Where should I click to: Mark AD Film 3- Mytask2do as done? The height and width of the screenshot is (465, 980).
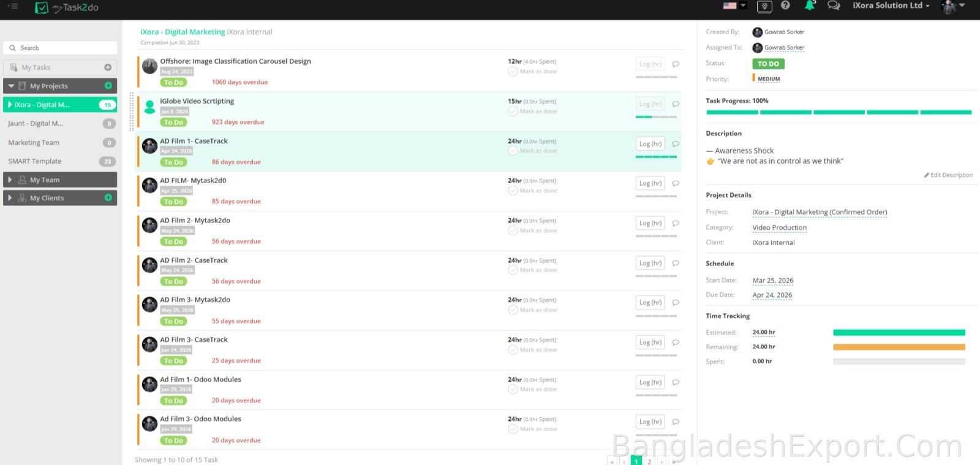[x=532, y=310]
